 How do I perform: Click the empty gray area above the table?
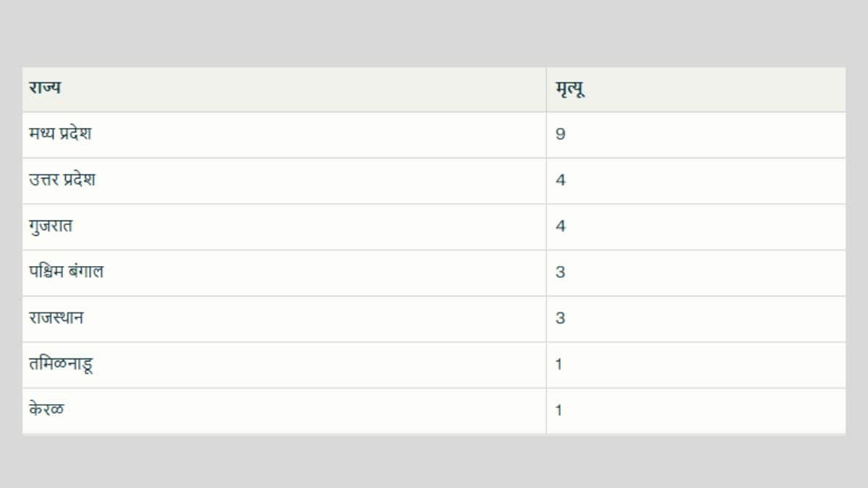[434, 33]
